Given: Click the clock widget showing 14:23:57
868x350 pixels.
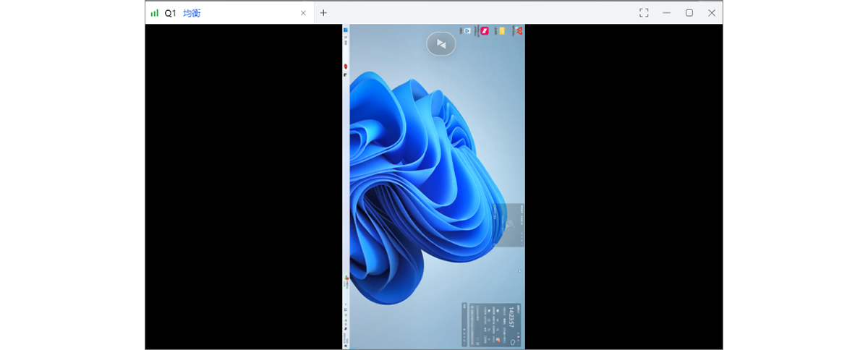Looking at the screenshot, I should [512, 316].
